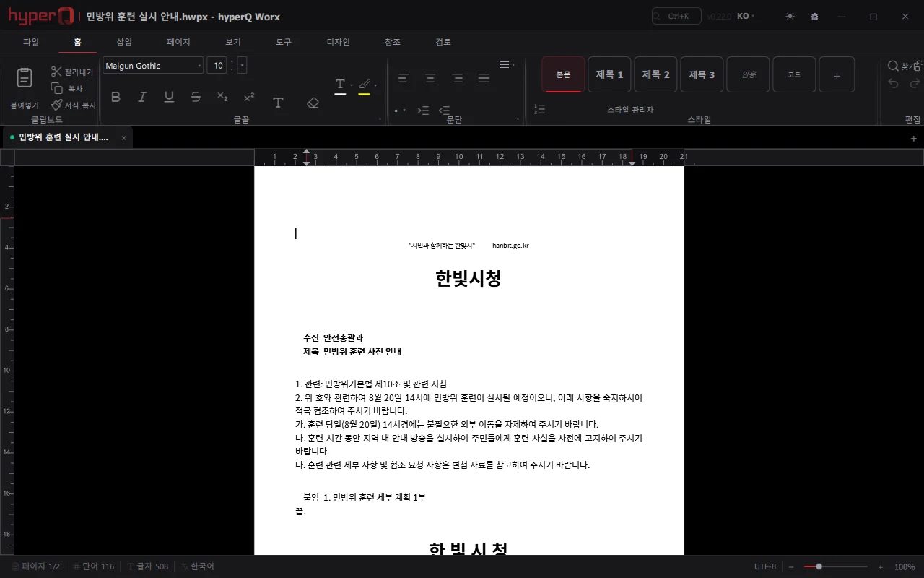Align paragraph text left
Viewport: 924px width, 578px height.
(404, 78)
